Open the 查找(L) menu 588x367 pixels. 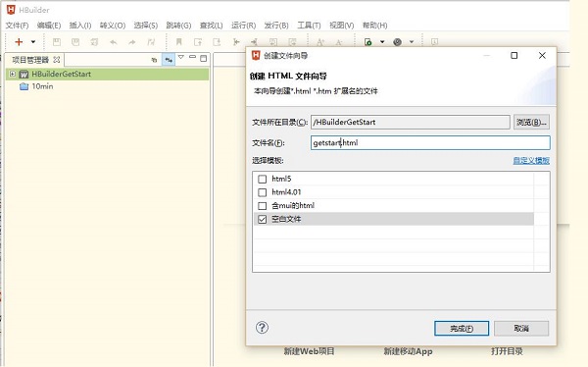[211, 26]
